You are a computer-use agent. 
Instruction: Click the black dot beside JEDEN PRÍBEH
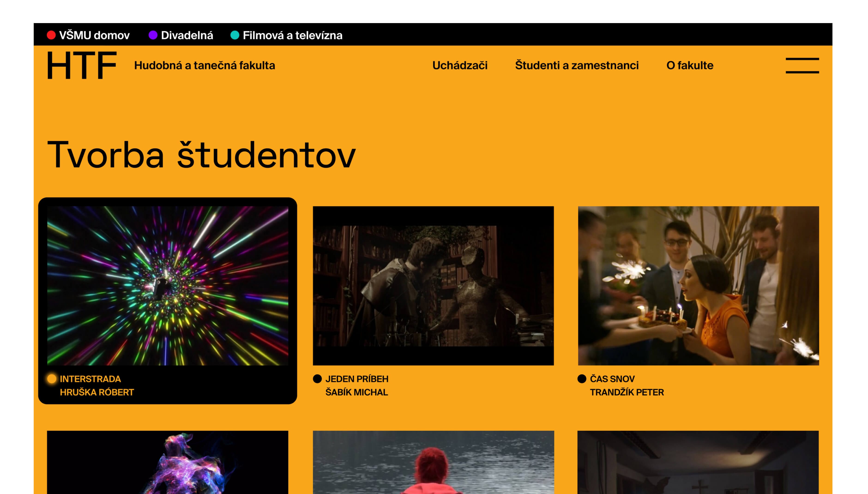(317, 379)
